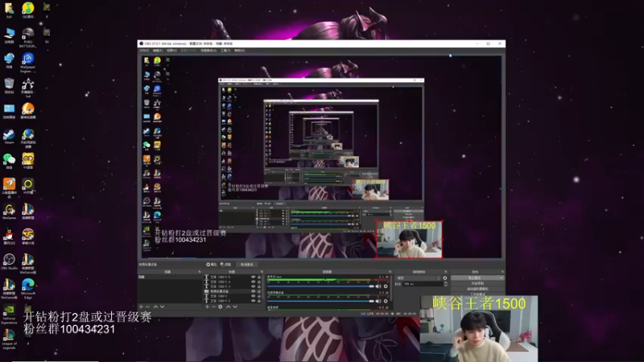
Task: Open the OBS Studio desktop shortcut
Action: point(9,262)
